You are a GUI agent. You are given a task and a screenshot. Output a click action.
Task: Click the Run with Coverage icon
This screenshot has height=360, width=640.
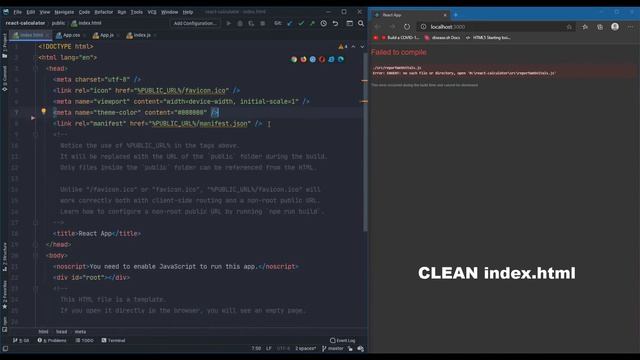click(x=251, y=23)
